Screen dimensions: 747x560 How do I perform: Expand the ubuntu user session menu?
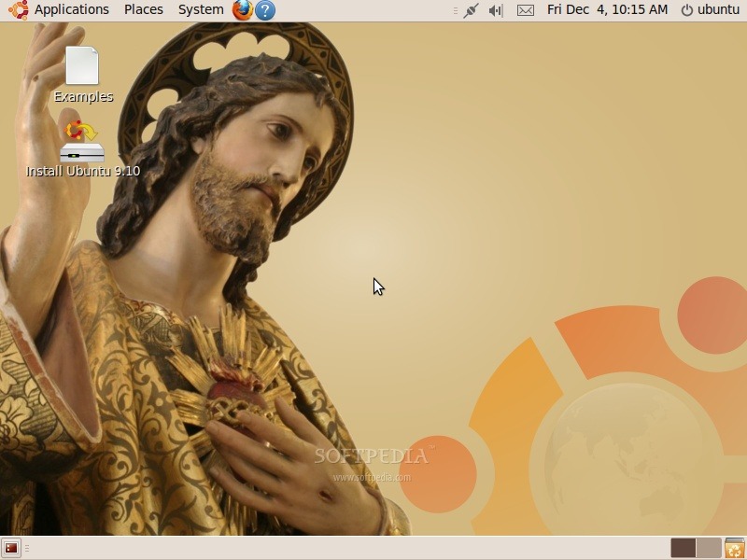[x=709, y=9]
